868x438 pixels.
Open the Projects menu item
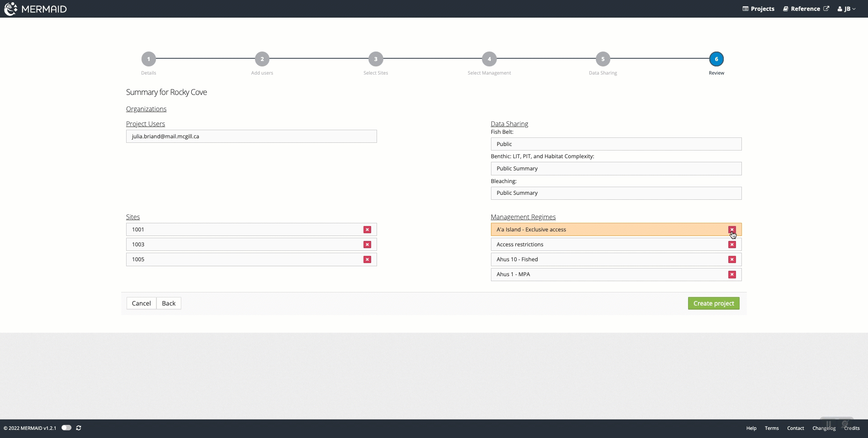click(x=758, y=9)
